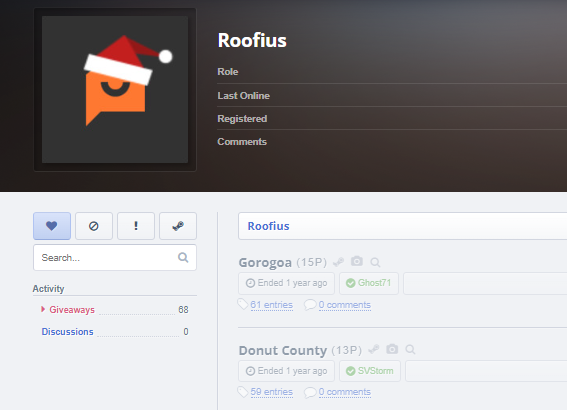567x410 pixels.
Task: Open Donut County Steam store icon
Action: coord(374,349)
